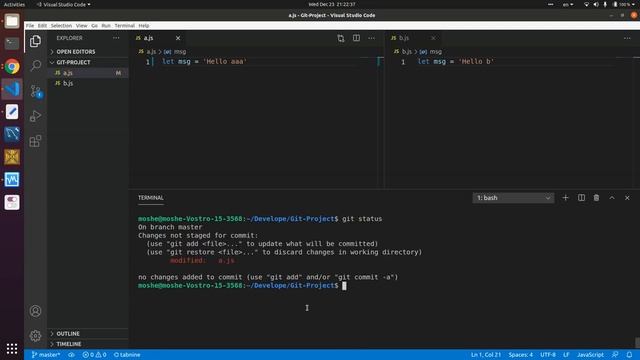Screen dimensions: 640x360
Task: Click the Open Changes icon in a.js editor
Action: (x=341, y=38)
